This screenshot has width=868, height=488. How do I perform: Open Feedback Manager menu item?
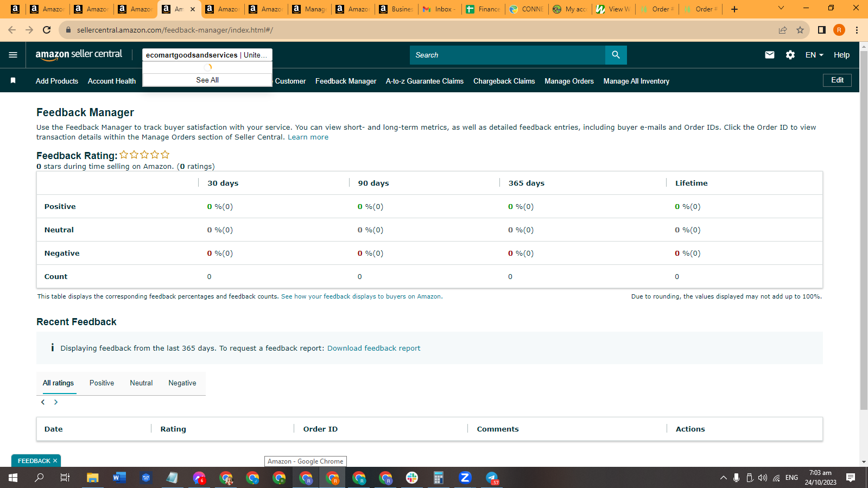click(x=346, y=81)
